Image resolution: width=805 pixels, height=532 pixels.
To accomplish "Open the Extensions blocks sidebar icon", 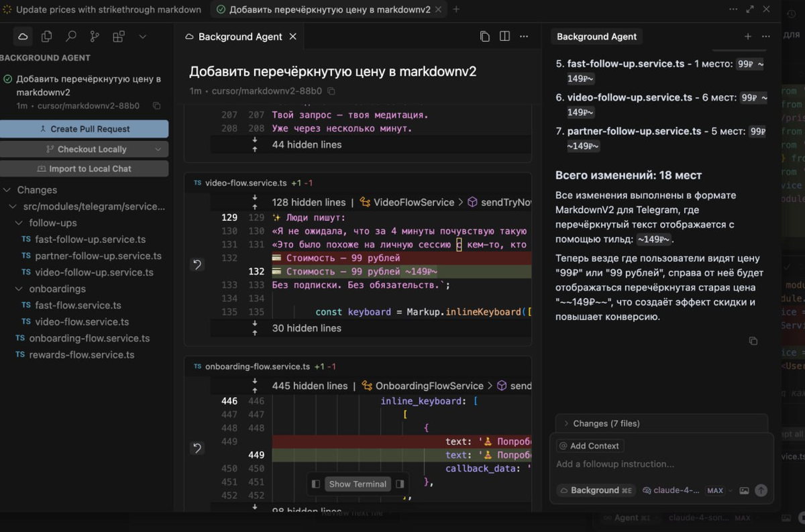I will pos(119,36).
